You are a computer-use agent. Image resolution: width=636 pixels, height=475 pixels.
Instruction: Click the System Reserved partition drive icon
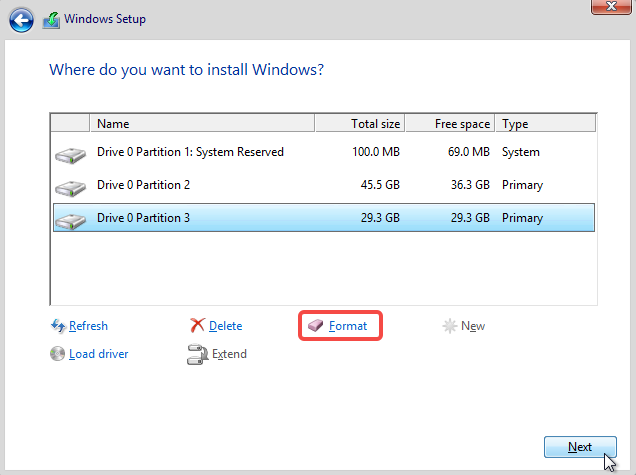pyautogui.click(x=71, y=155)
